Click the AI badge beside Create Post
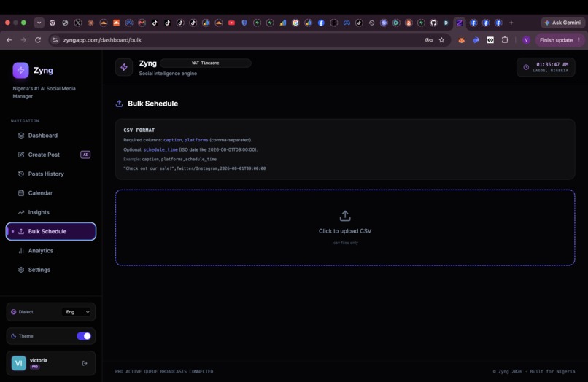588x382 pixels. click(x=85, y=155)
